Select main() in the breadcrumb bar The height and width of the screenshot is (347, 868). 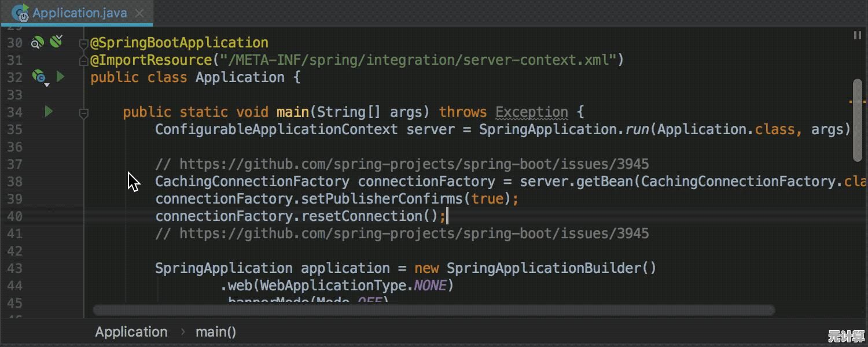tap(216, 332)
